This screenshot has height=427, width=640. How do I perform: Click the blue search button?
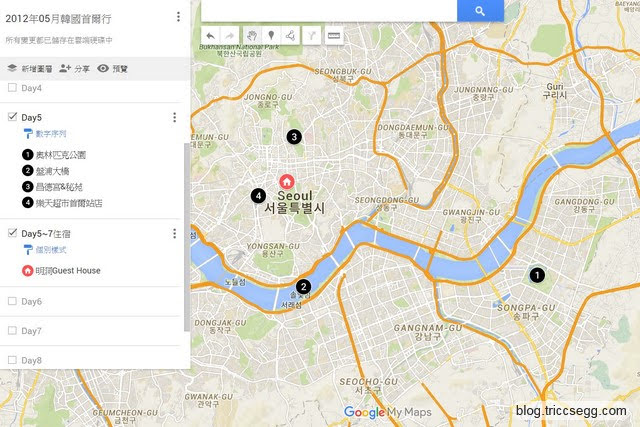pyautogui.click(x=480, y=11)
